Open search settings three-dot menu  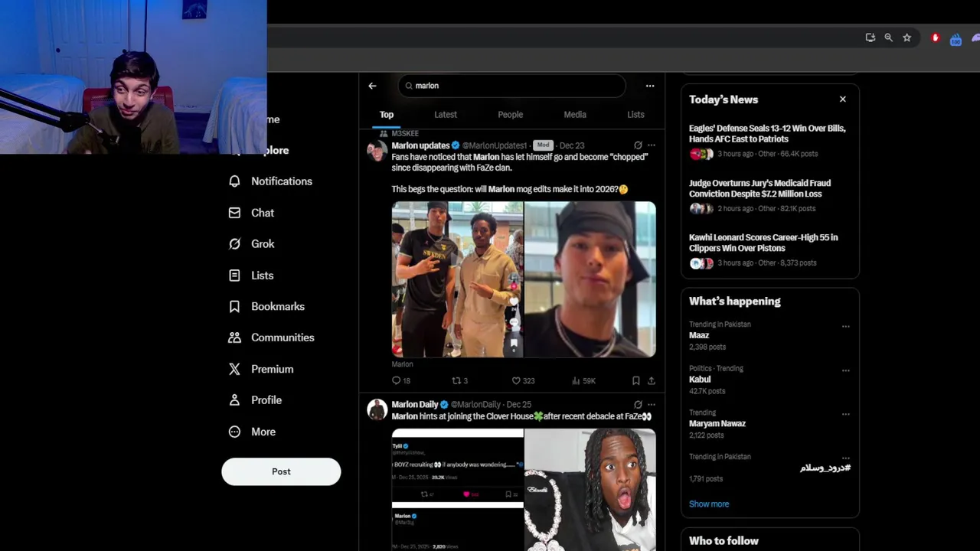650,86
